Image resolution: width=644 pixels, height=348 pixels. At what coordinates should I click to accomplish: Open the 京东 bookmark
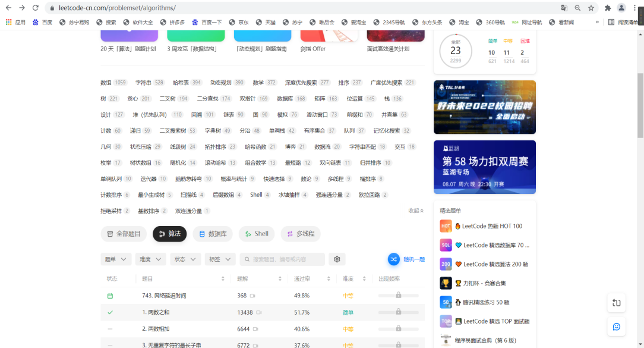[239, 22]
